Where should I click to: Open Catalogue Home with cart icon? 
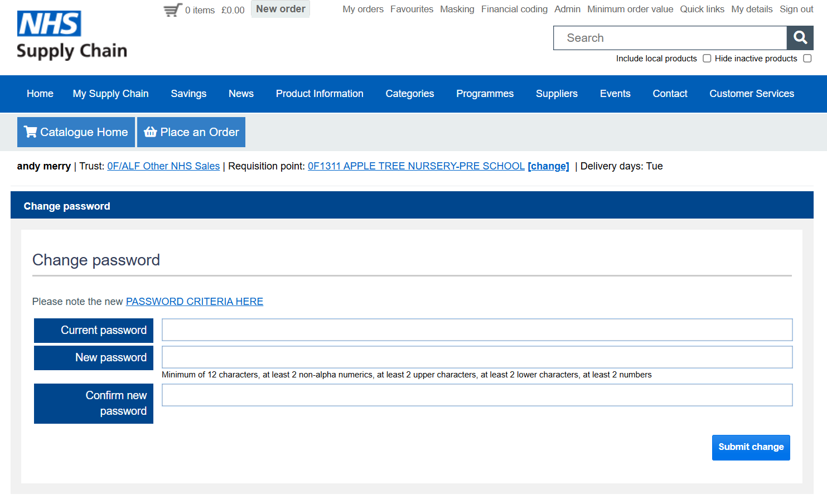coord(76,132)
